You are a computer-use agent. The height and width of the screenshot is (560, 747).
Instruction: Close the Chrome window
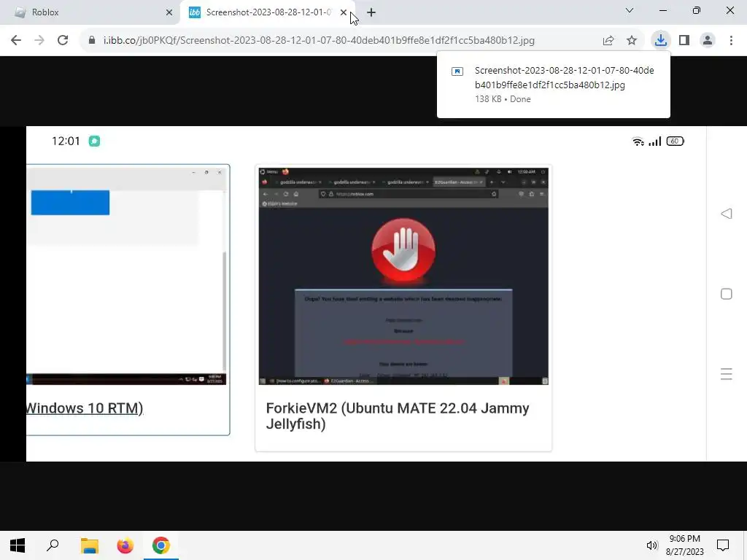pyautogui.click(x=729, y=10)
